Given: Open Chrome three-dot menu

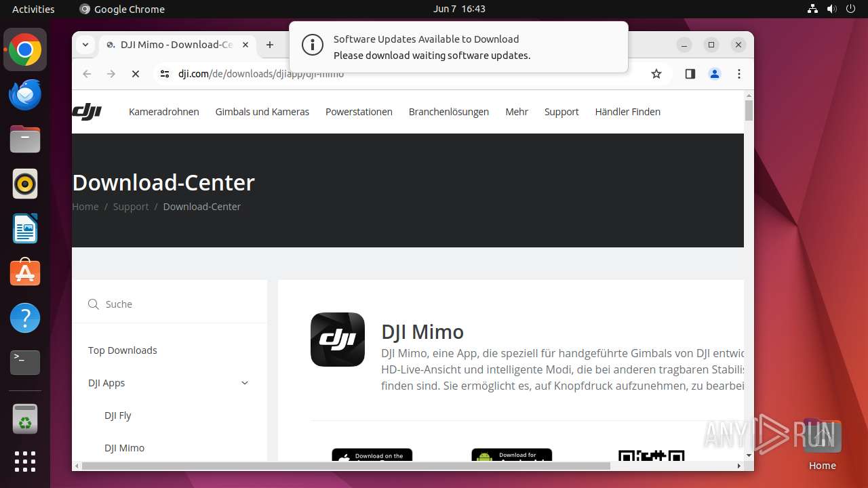Looking at the screenshot, I should [x=739, y=74].
